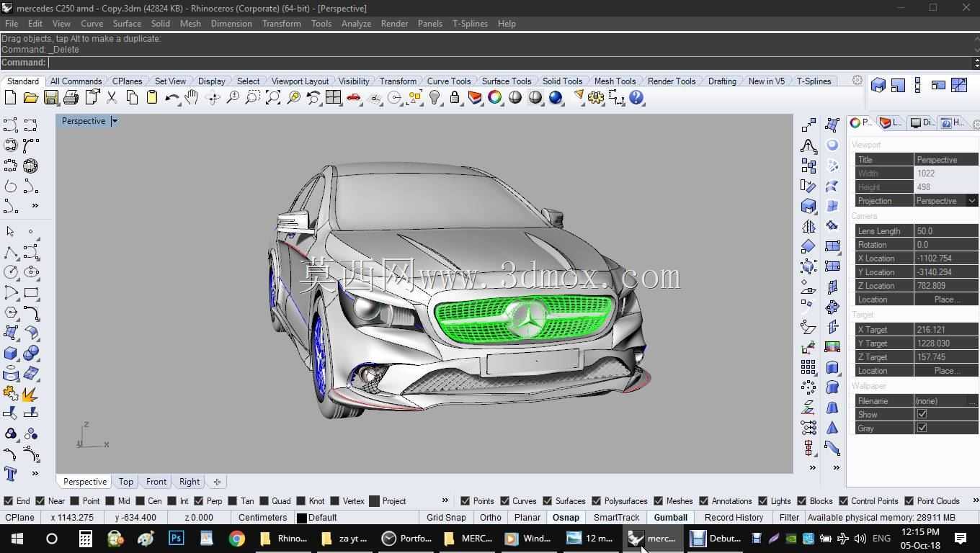
Task: Browse wallpaper Filename ellipsis button
Action: click(x=973, y=400)
